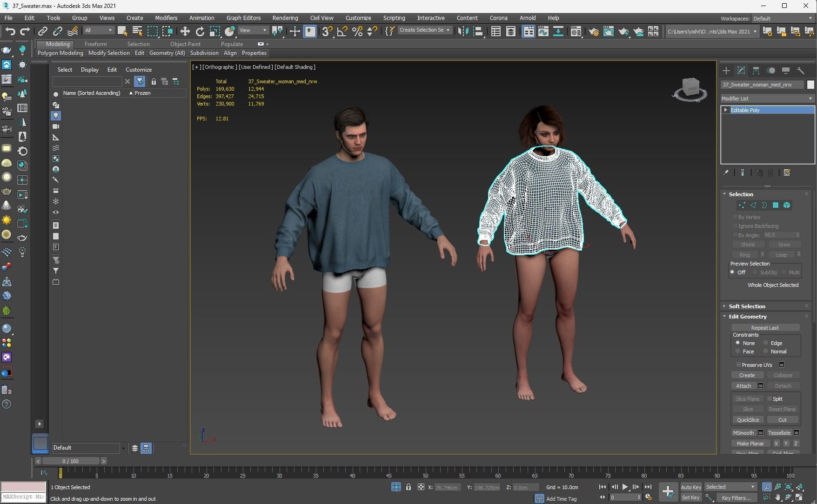This screenshot has width=817, height=504.
Task: Open the Modifier List dropdown
Action: (767, 99)
